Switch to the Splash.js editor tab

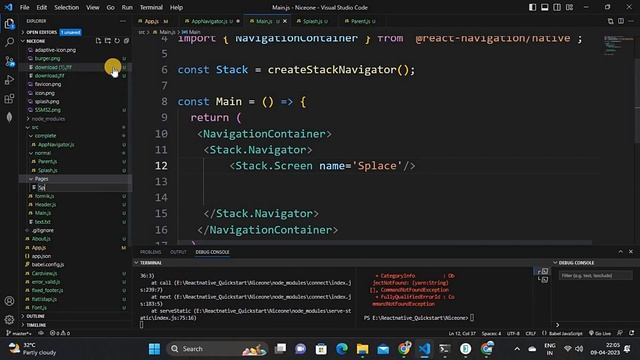(x=312, y=21)
